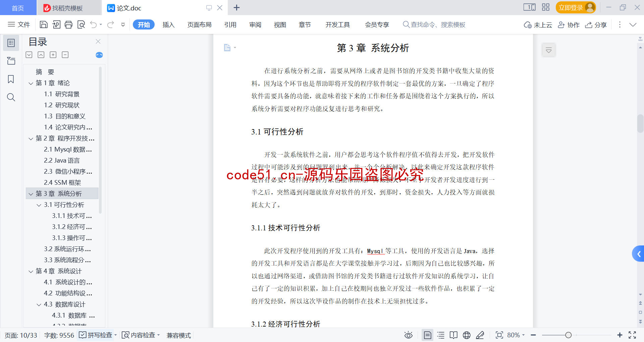Expand the blue side panel arrow

(638, 254)
